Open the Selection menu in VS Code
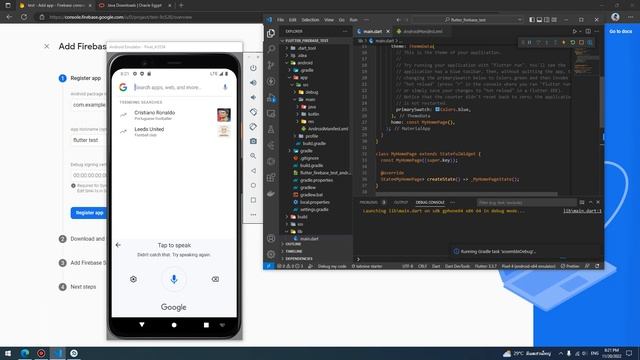This screenshot has width=640, height=360. point(310,20)
